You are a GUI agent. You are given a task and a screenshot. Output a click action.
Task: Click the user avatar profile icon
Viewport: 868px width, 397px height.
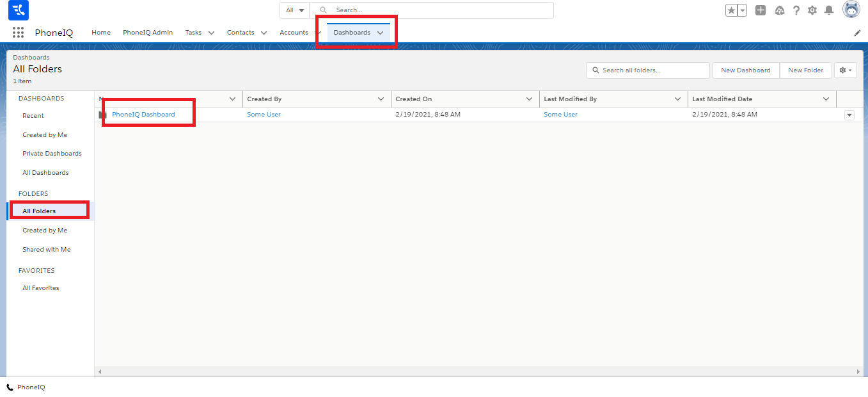pos(851,10)
